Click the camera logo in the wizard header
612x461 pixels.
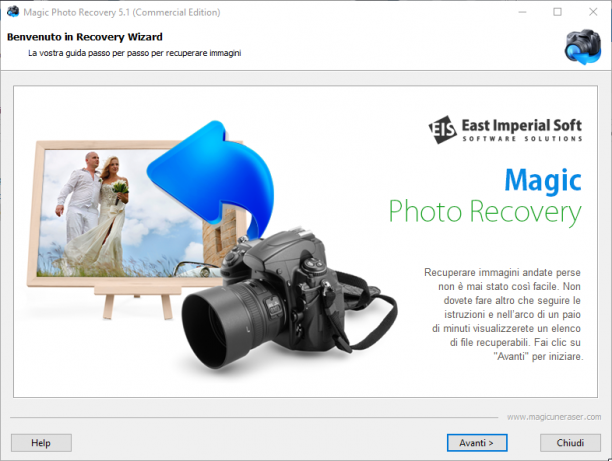click(582, 47)
